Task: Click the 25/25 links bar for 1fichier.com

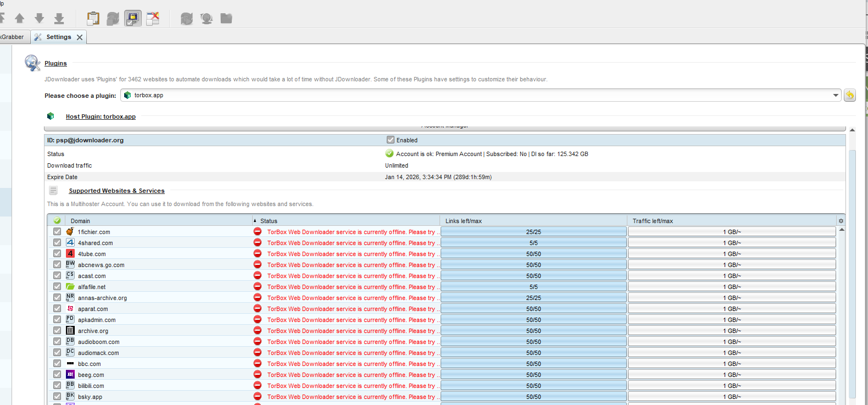Action: (533, 232)
